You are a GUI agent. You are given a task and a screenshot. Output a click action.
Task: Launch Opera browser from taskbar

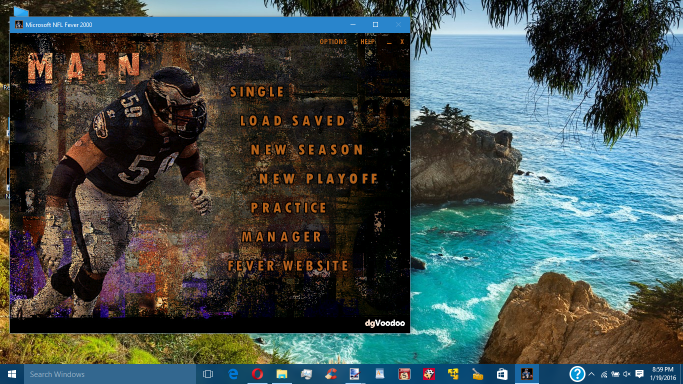click(257, 374)
